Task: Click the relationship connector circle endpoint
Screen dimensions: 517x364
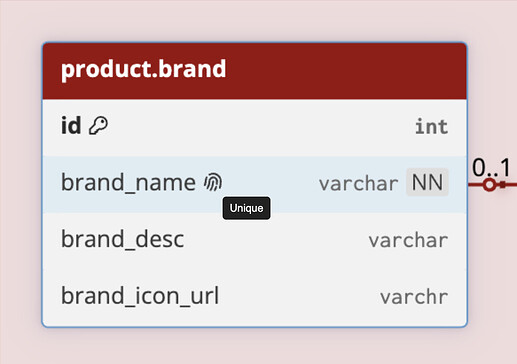Action: (489, 185)
